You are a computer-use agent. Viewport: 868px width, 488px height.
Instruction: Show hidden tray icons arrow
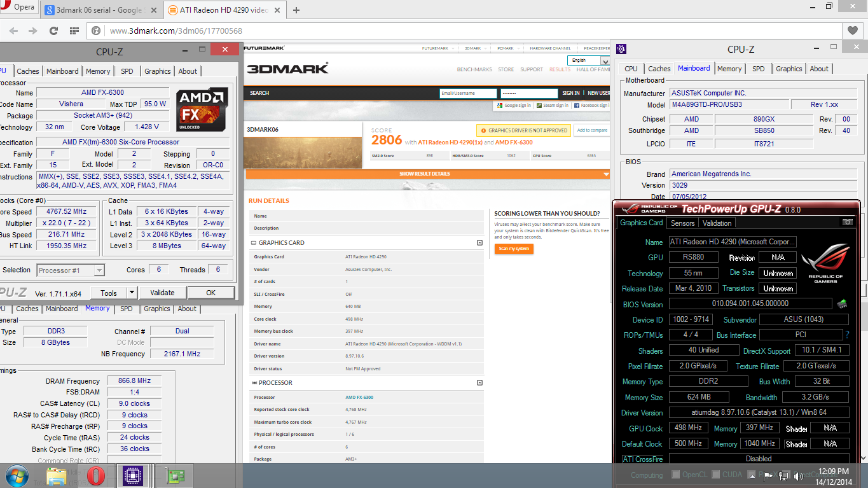(x=752, y=475)
